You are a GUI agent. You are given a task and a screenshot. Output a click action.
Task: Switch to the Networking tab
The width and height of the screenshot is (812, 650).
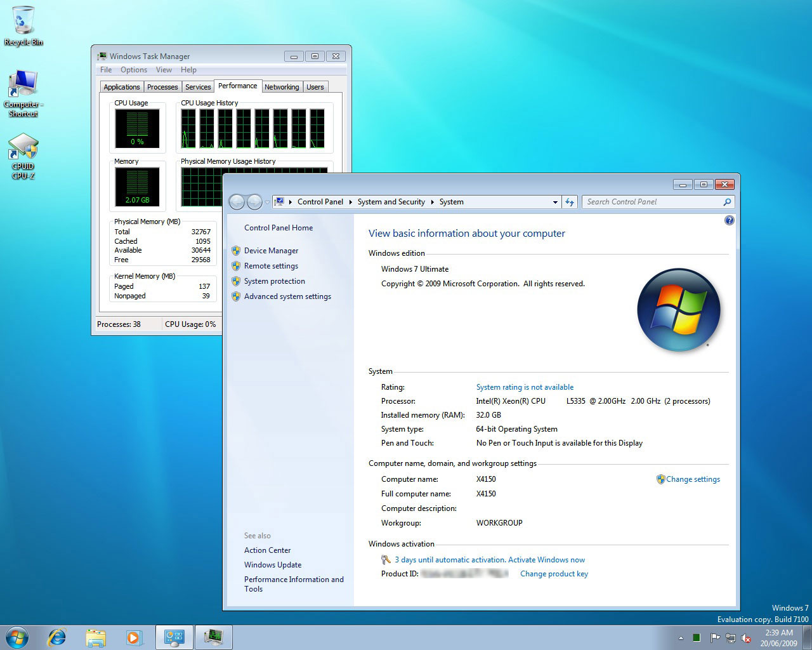pos(282,87)
